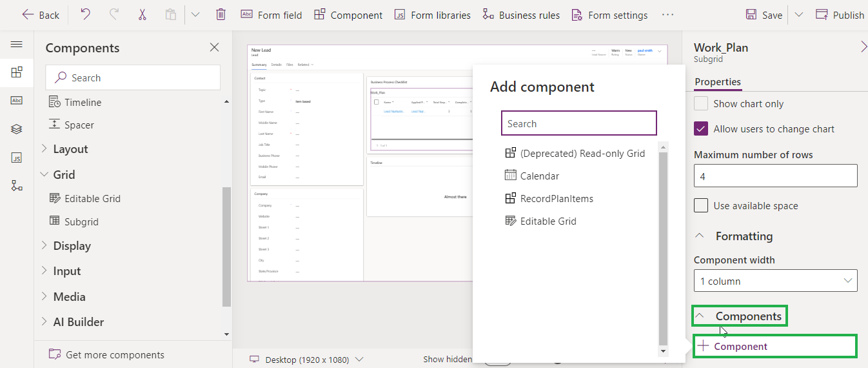Select the Properties tab
This screenshot has height=368, width=868.
[x=718, y=82]
